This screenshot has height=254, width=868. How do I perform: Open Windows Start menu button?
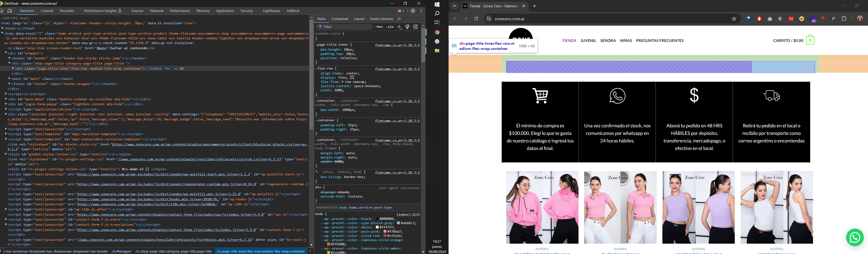[x=437, y=5]
